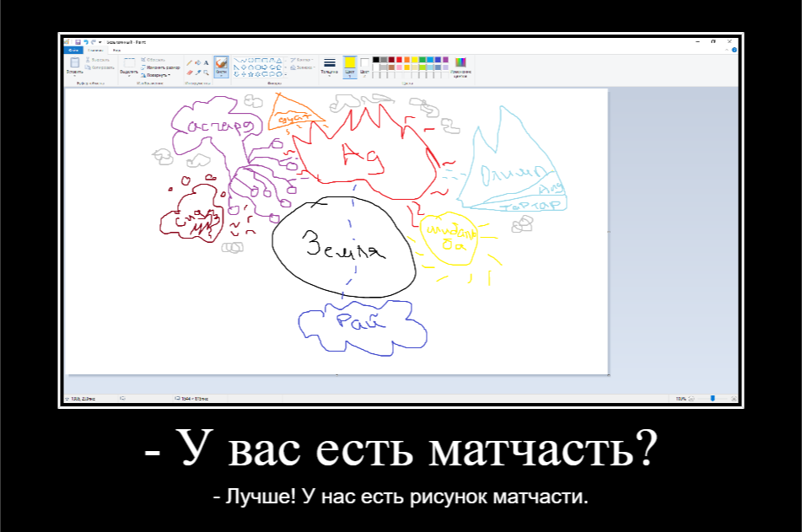802x532 pixels.
Task: Pick the green palette swatch in top row
Action: coord(423,60)
